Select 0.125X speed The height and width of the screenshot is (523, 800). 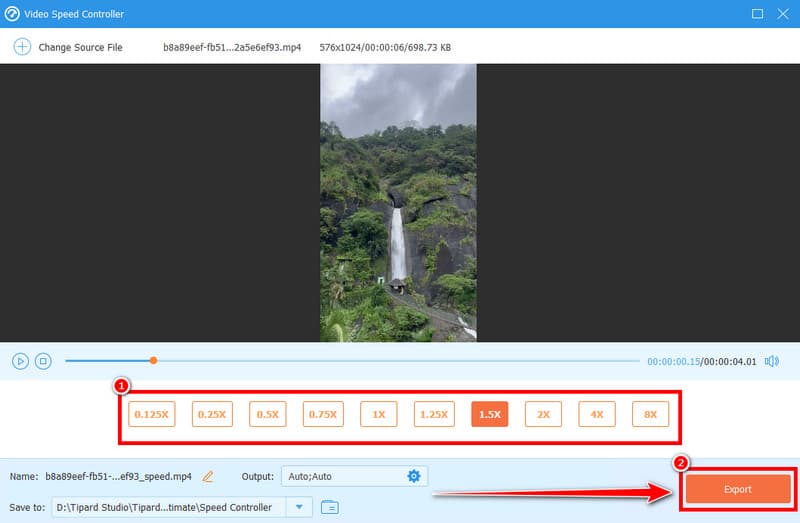[x=152, y=414]
